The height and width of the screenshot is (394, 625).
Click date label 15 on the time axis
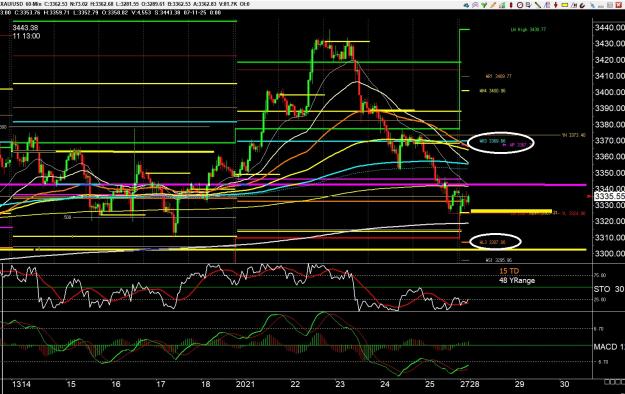(71, 384)
